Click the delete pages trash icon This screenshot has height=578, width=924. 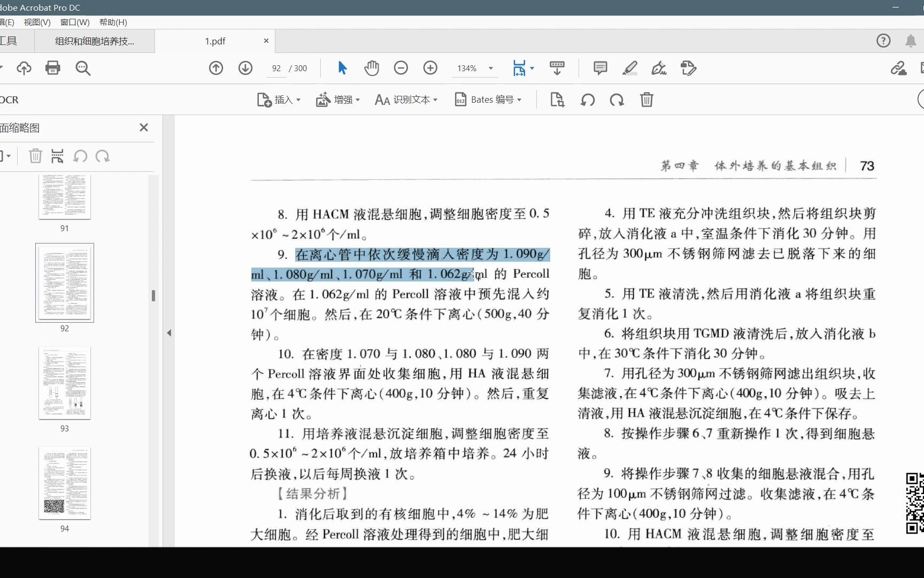(646, 100)
